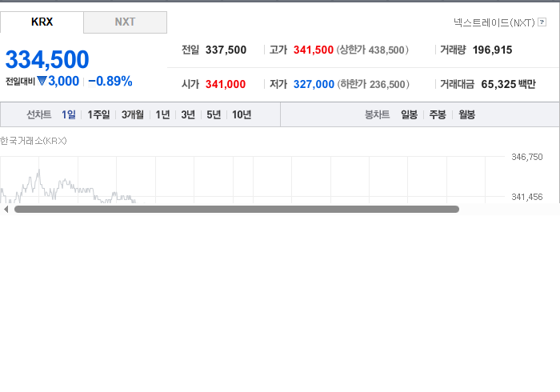
Task: Click the change amount 3,000
Action: 63,81
